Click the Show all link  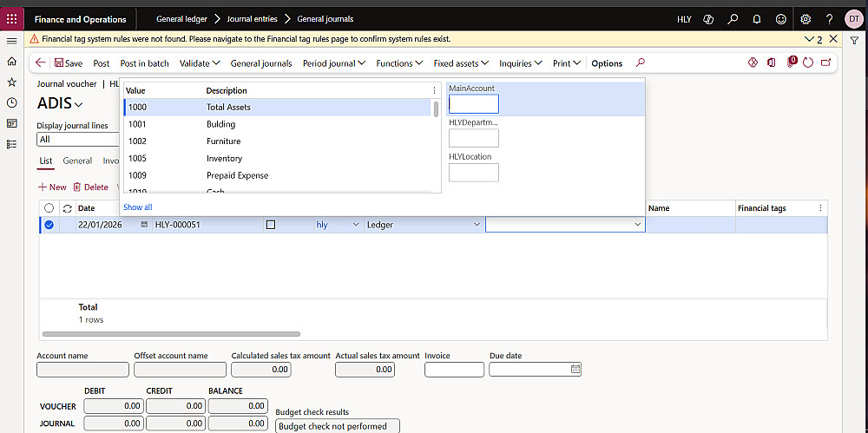pos(137,207)
